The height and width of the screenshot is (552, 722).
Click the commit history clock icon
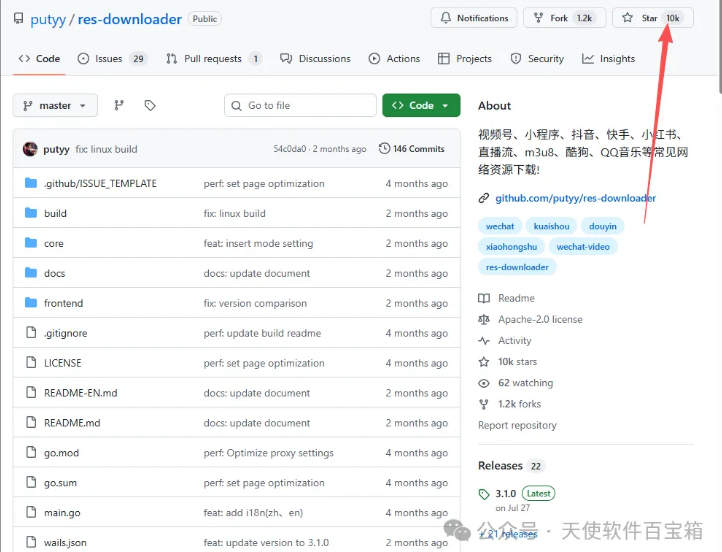(x=384, y=149)
